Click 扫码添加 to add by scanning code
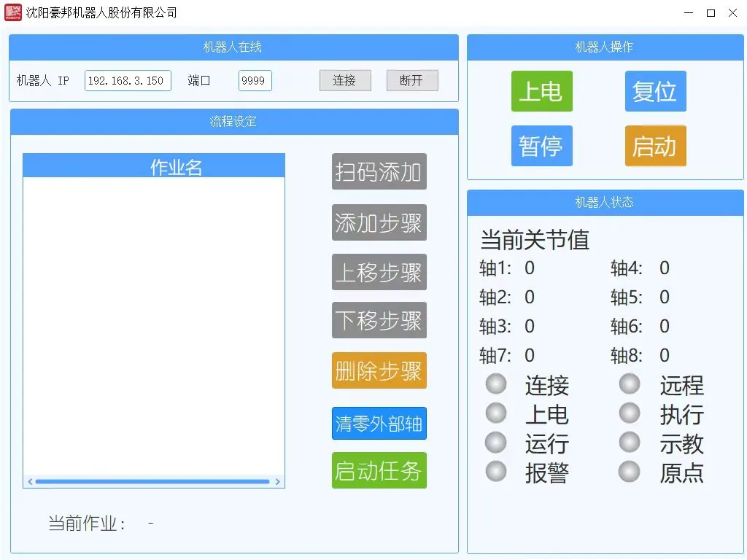747x560 pixels. click(378, 172)
